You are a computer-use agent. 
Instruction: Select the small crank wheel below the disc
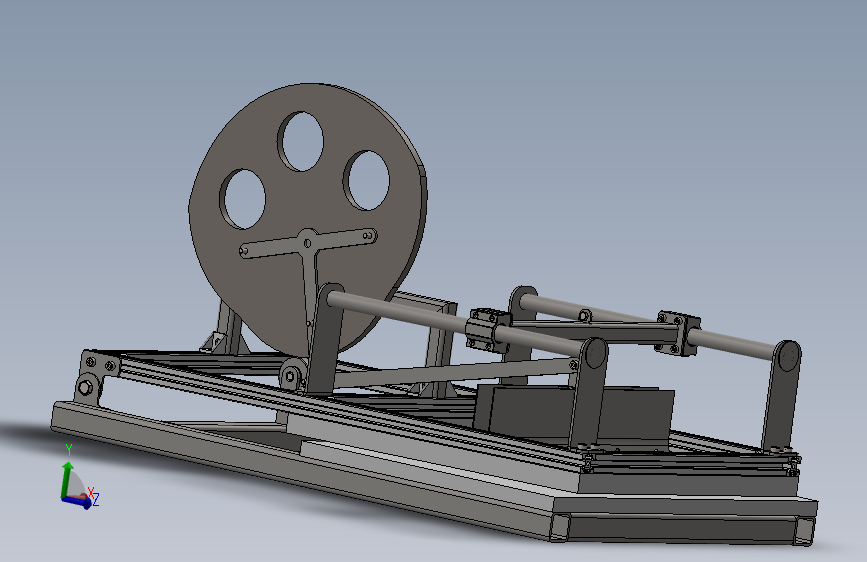click(x=293, y=374)
